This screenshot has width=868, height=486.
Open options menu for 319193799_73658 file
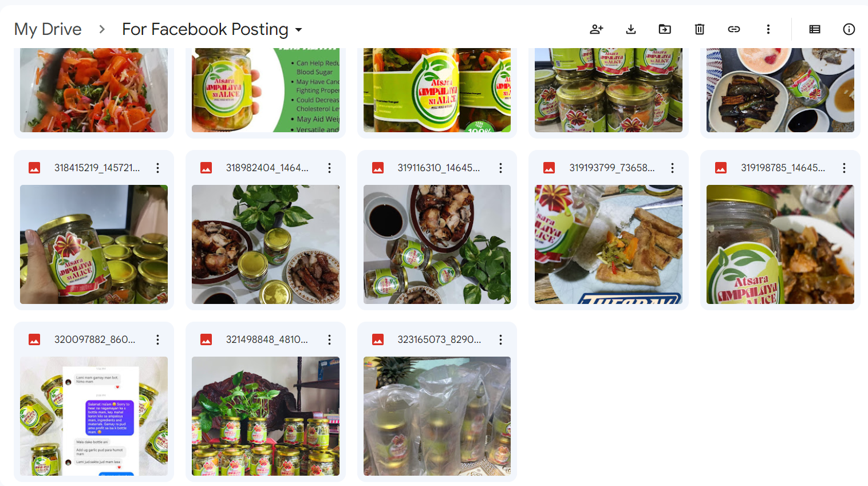(672, 168)
